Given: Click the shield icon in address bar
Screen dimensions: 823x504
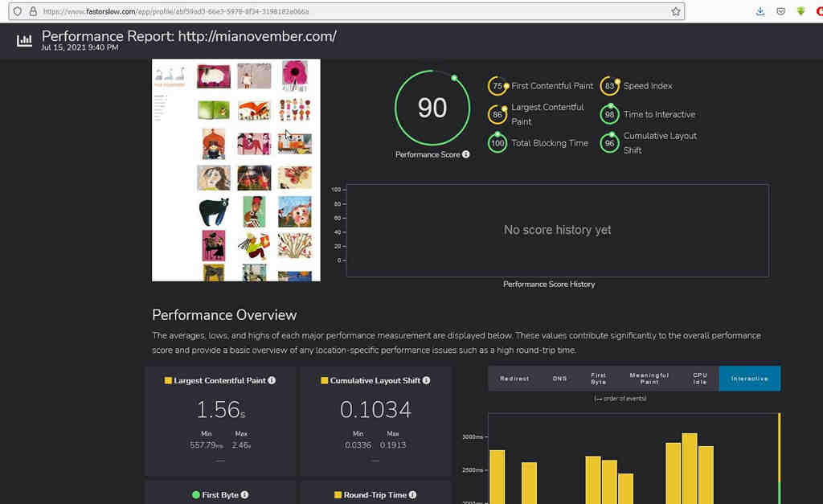Looking at the screenshot, I should [x=18, y=11].
